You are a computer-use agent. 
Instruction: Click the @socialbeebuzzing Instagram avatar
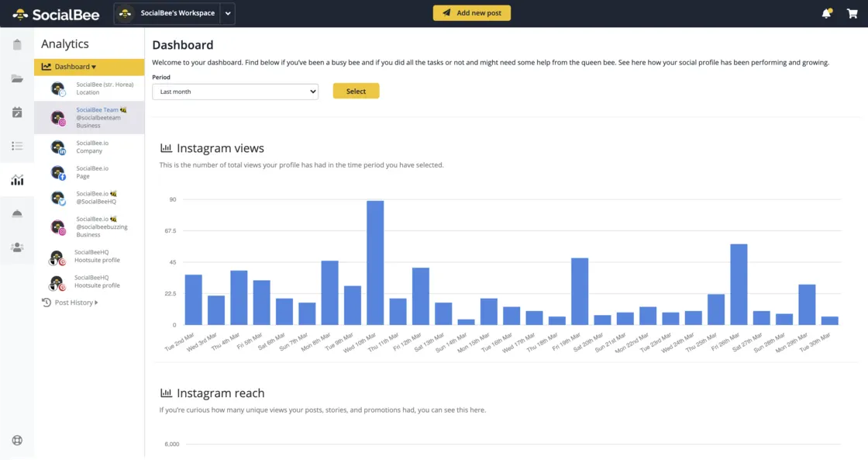tap(57, 227)
